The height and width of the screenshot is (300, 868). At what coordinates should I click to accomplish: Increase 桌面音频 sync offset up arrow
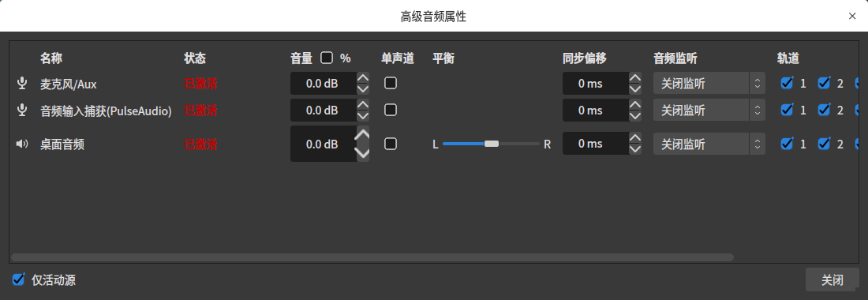pos(635,138)
